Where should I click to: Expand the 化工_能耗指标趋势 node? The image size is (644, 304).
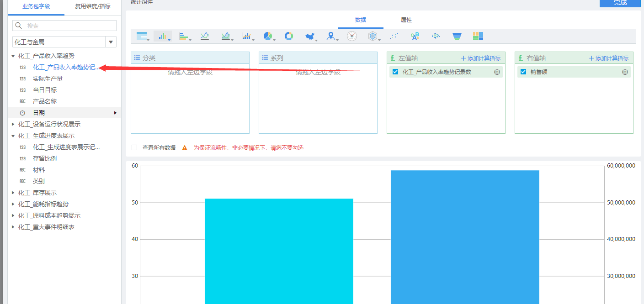point(13,204)
